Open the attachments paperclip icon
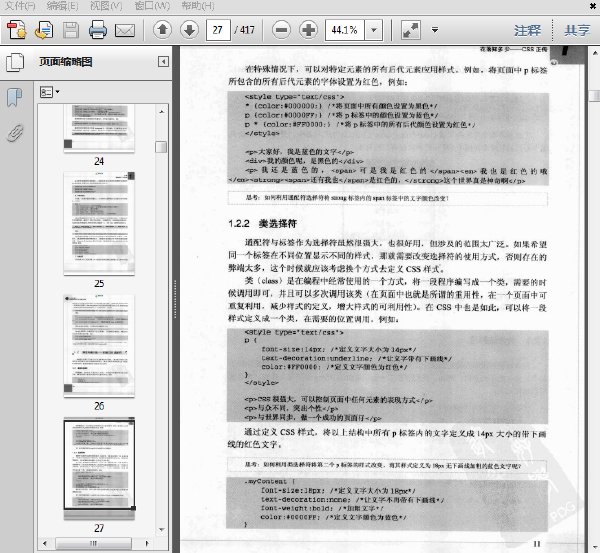The width and height of the screenshot is (600, 553). click(15, 133)
